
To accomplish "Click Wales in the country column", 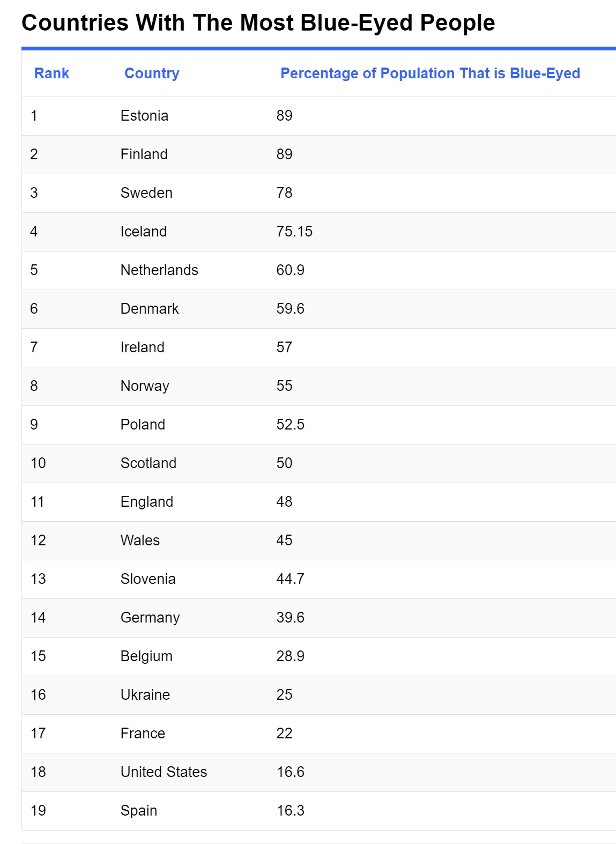I will click(140, 541).
